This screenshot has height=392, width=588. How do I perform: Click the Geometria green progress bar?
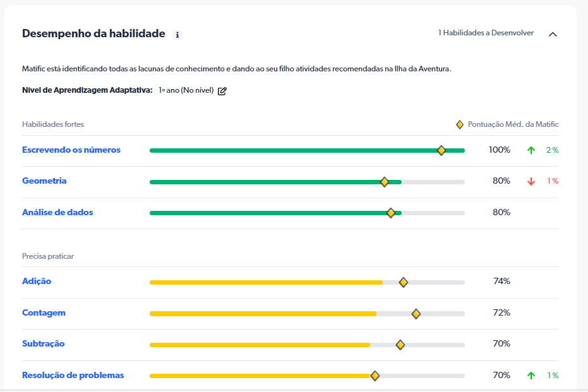265,182
